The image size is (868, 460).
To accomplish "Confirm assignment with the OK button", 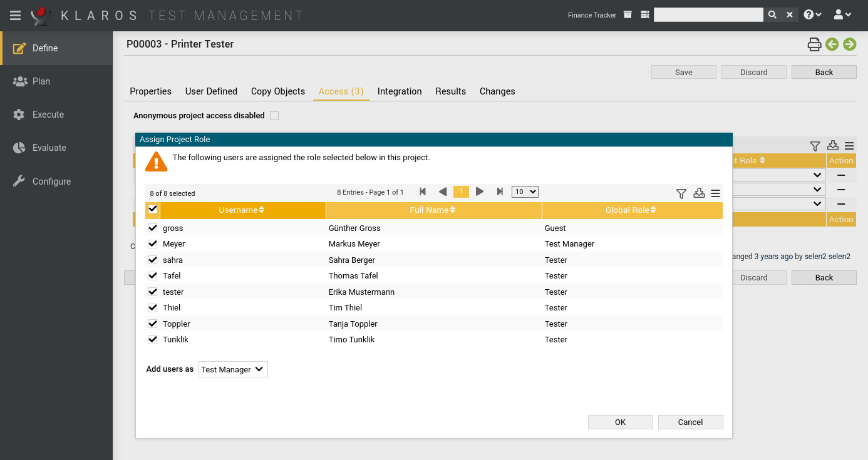I will (x=620, y=422).
